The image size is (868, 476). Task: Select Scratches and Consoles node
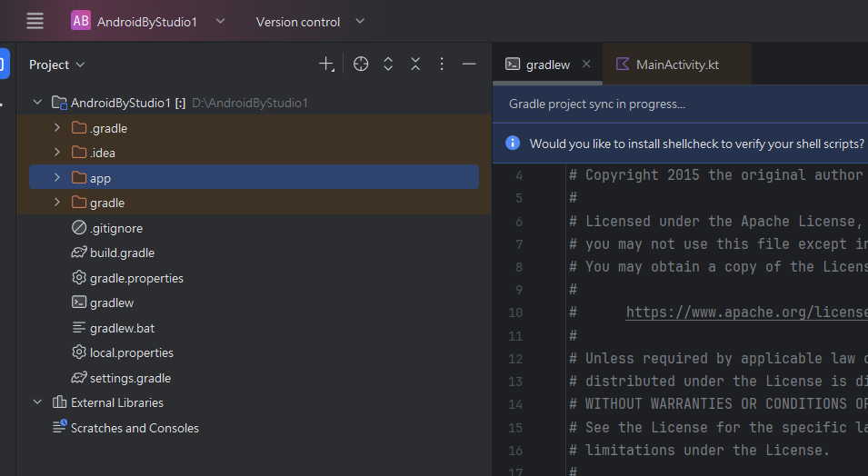click(135, 428)
